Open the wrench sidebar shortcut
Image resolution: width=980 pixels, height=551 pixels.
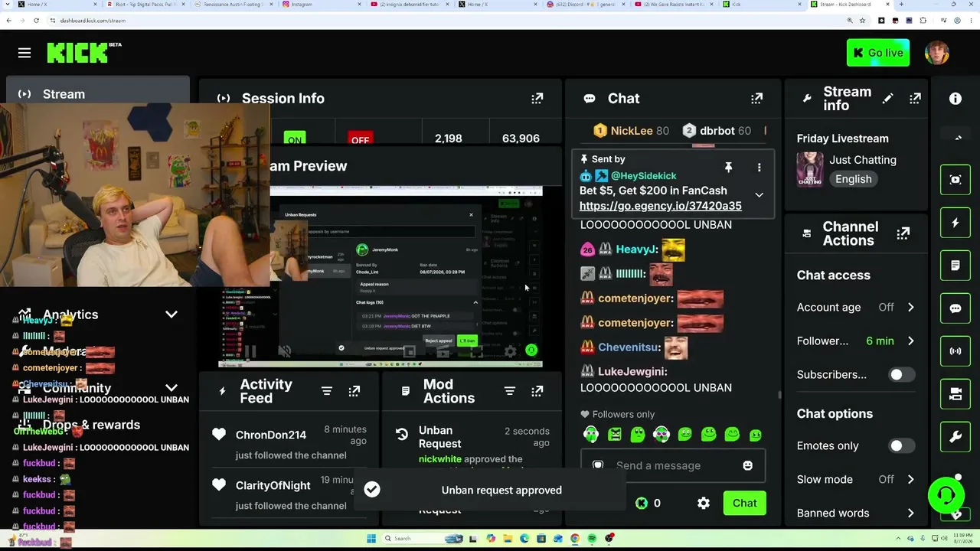955,437
